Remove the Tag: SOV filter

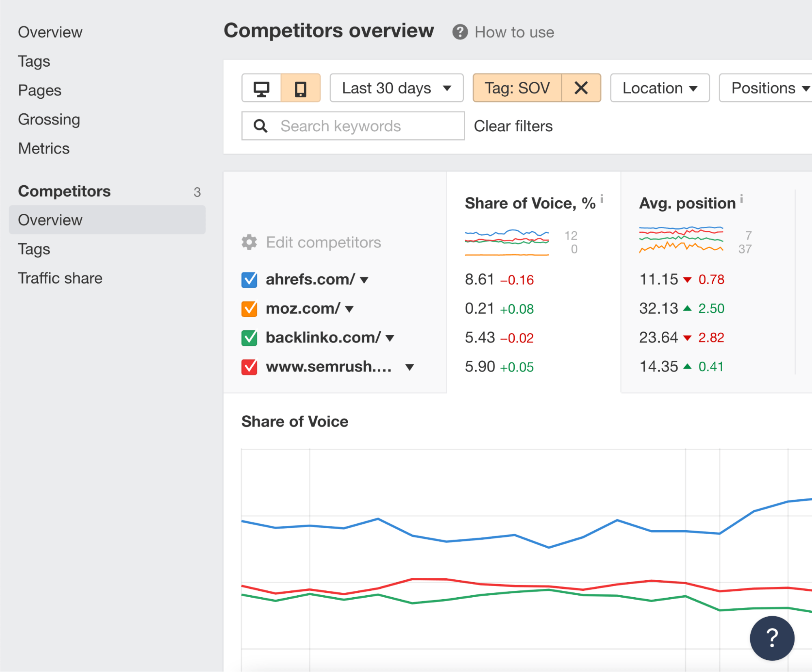[581, 88]
